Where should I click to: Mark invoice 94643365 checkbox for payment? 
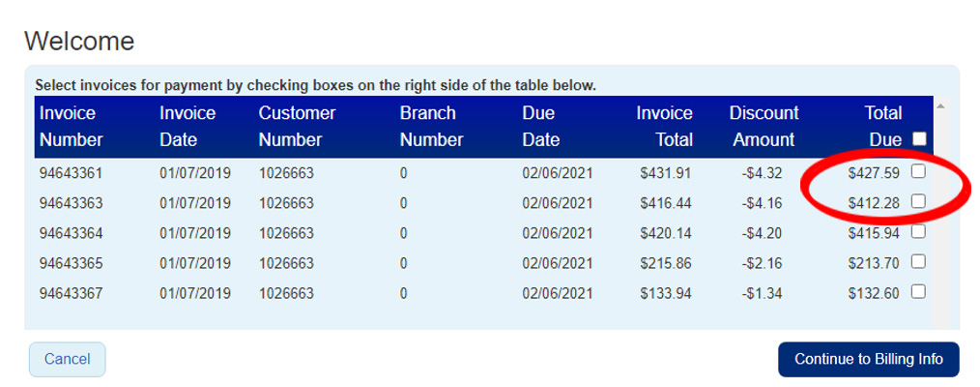[918, 261]
